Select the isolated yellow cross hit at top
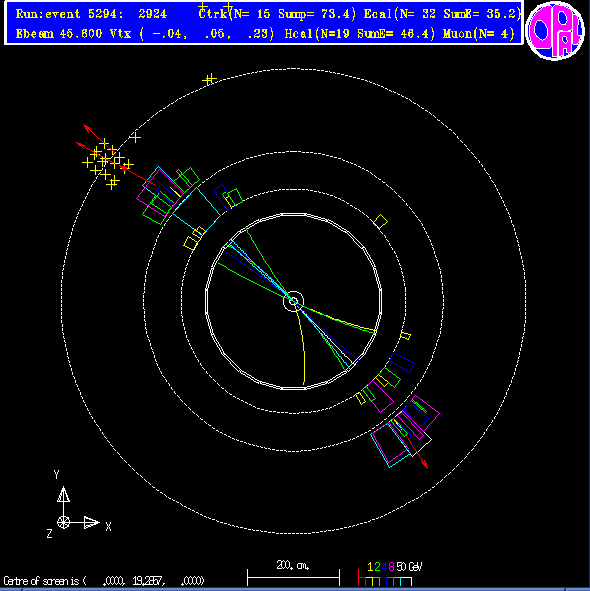Screen dimensions: 590x591 point(210,79)
